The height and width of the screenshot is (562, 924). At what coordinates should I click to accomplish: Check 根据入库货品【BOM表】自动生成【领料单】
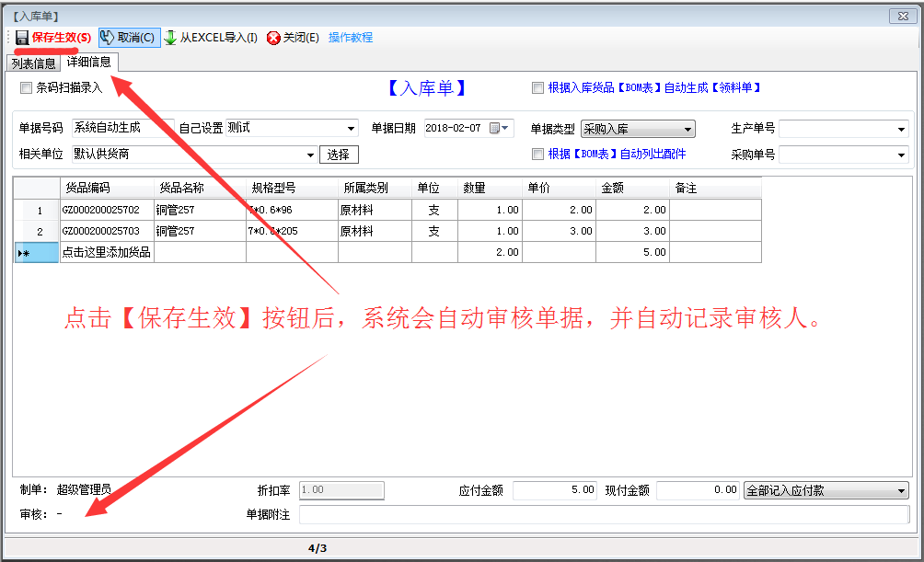(x=537, y=87)
